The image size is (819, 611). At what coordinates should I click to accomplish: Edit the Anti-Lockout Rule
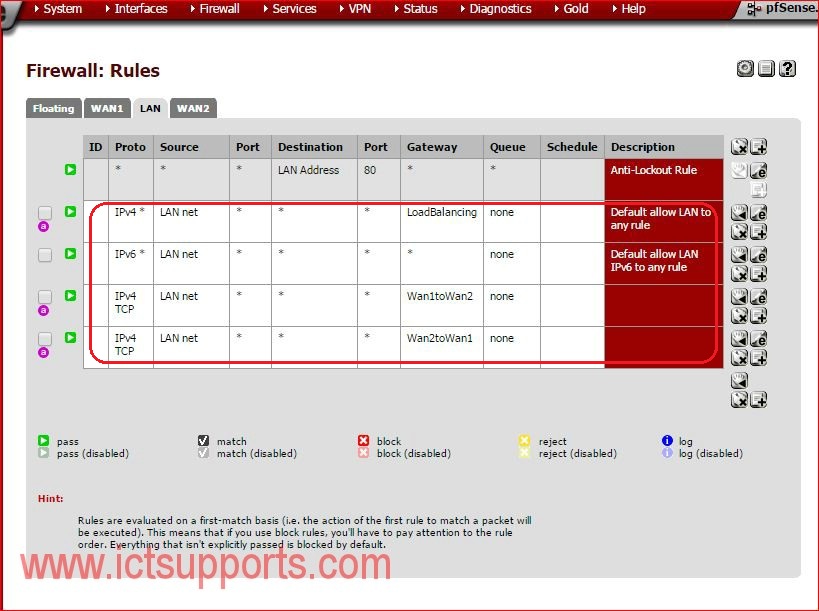click(x=758, y=171)
